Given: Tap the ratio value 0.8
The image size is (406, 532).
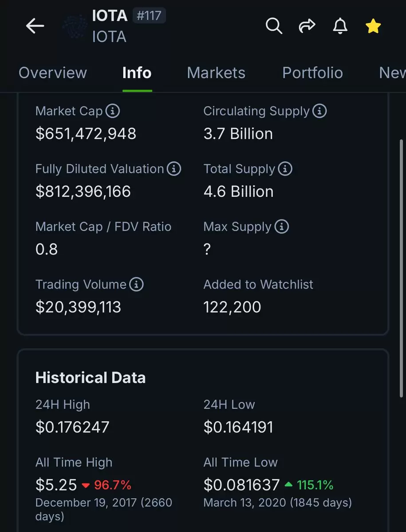Looking at the screenshot, I should tap(47, 249).
